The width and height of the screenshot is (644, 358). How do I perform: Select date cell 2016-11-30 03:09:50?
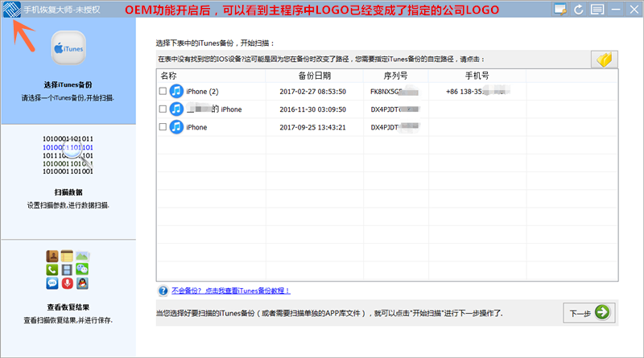[x=313, y=109]
